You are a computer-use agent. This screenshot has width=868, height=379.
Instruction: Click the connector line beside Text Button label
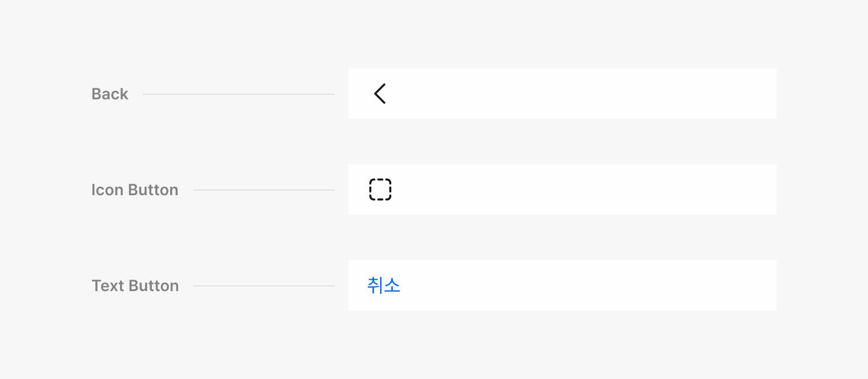[x=263, y=286]
